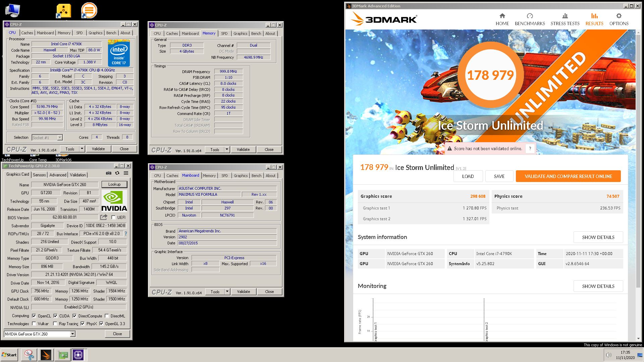The height and width of the screenshot is (362, 644).
Task: Click the GPU-Z bus interface help icon
Action: [126, 234]
